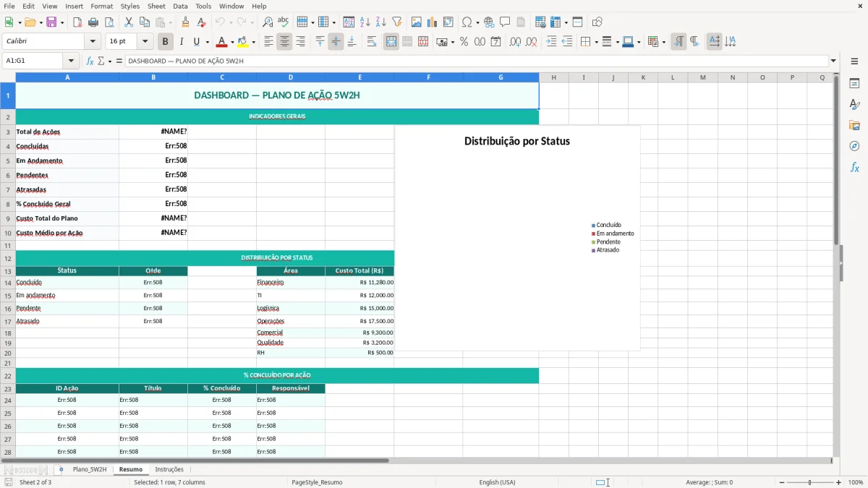Insert a pivot table
The image size is (868, 488).
448,22
